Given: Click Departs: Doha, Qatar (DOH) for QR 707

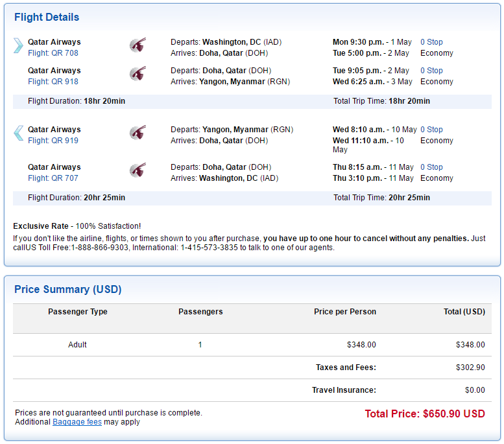Looking at the screenshot, I should click(221, 167).
